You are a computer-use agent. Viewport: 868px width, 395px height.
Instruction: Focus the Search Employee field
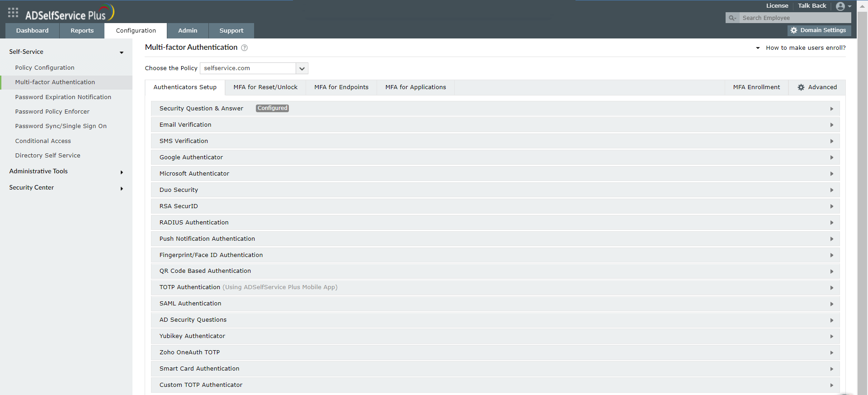click(794, 18)
